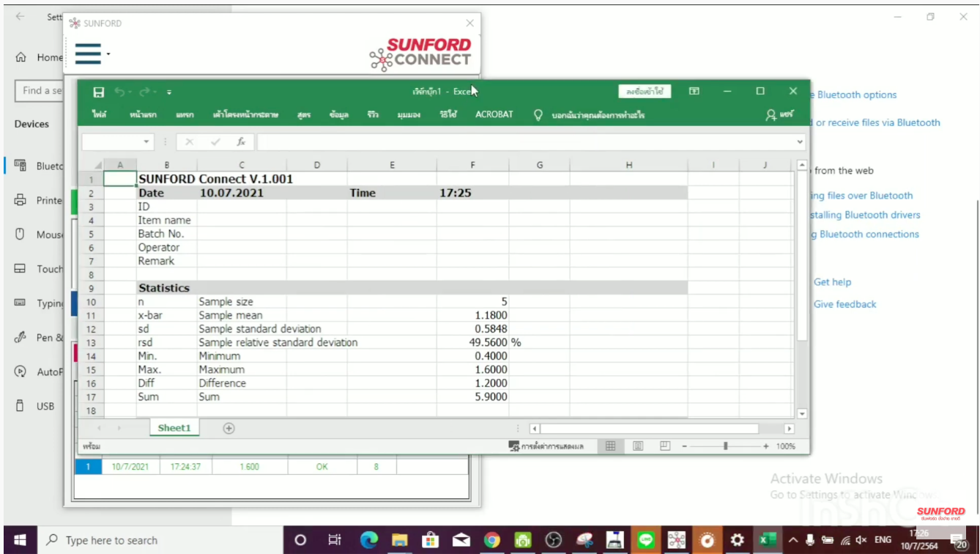Click the Insert Function fx icon
The width and height of the screenshot is (980, 554).
241,142
